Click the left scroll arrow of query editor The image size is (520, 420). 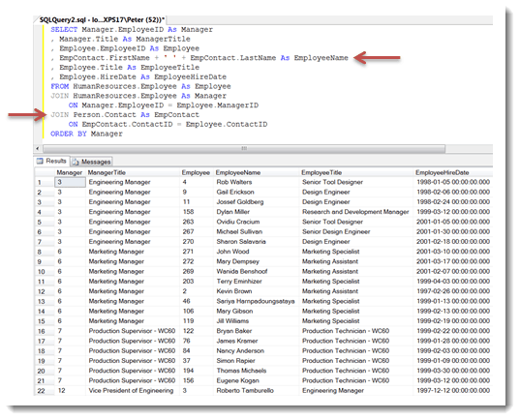pyautogui.click(x=38, y=148)
